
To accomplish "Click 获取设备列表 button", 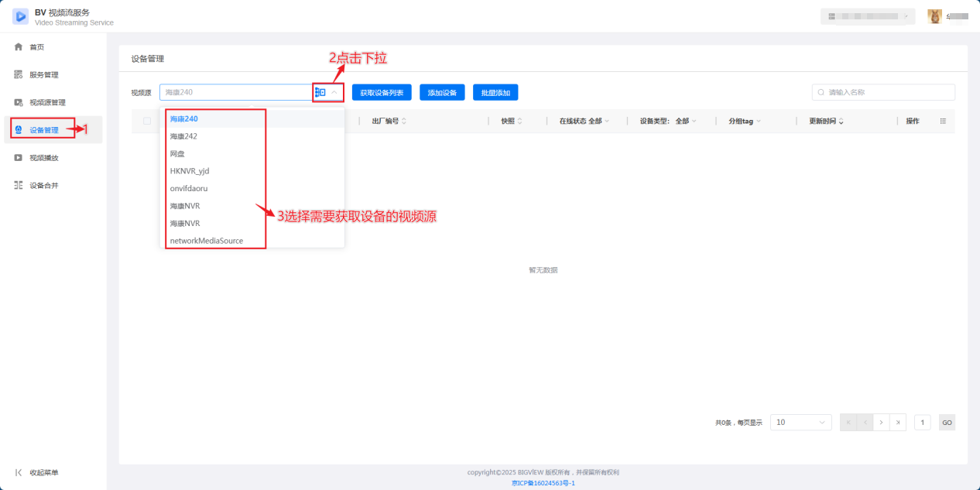I will pyautogui.click(x=382, y=93).
